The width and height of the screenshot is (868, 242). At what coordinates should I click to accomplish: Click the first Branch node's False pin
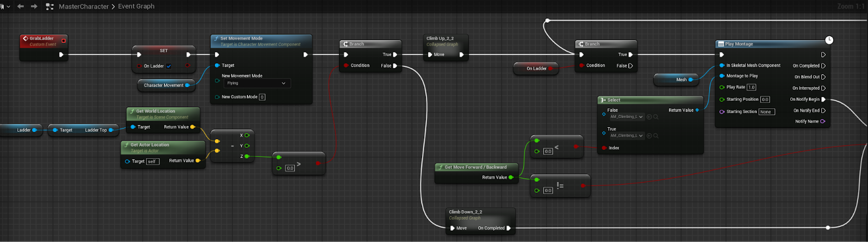pyautogui.click(x=395, y=66)
